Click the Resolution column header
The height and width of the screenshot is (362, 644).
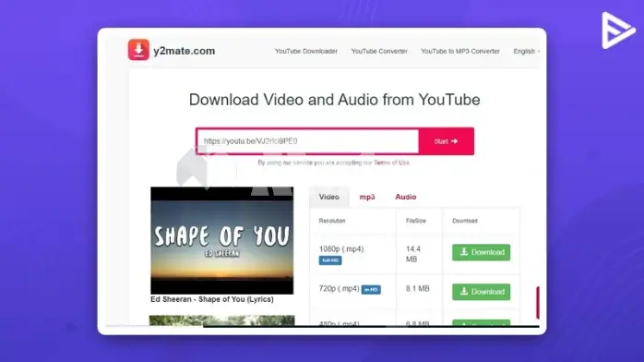click(x=332, y=221)
